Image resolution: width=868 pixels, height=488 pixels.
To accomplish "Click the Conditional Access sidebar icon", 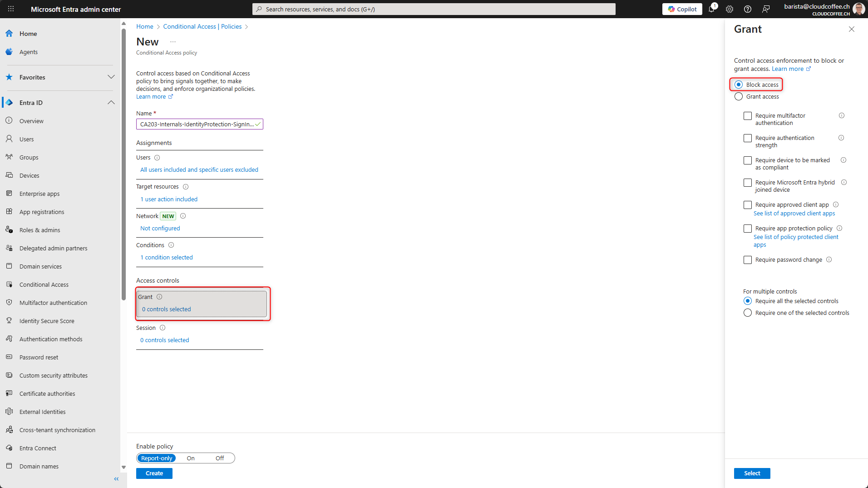I will click(9, 284).
